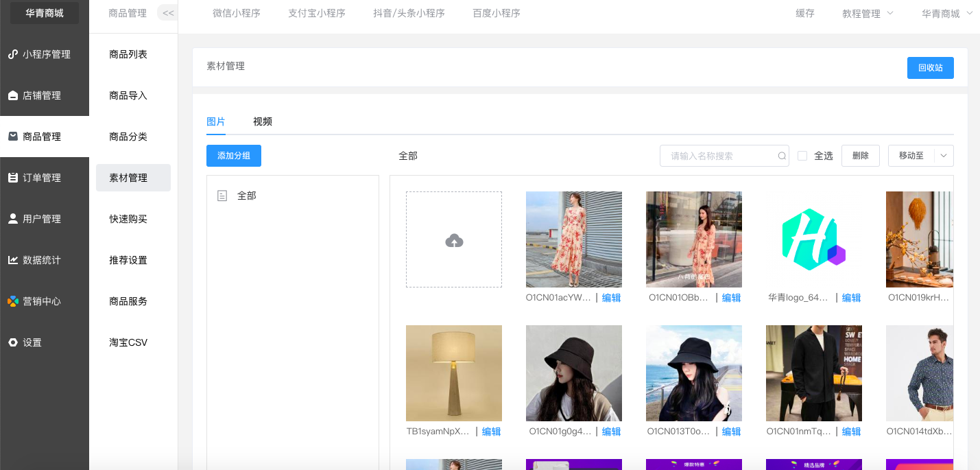This screenshot has width=980, height=470.
Task: Select the O1CN01acYW floral dress thumbnail
Action: point(574,239)
